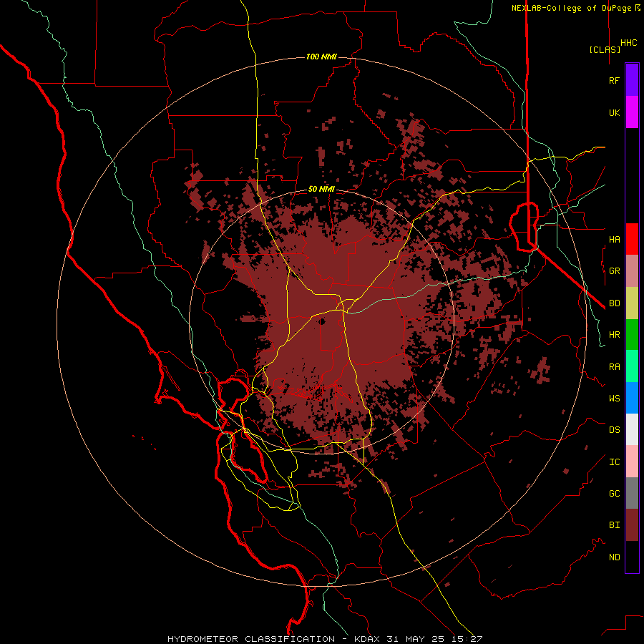This screenshot has height=644, width=644.
Task: Click the [CLAS] units label
Action: (x=605, y=49)
